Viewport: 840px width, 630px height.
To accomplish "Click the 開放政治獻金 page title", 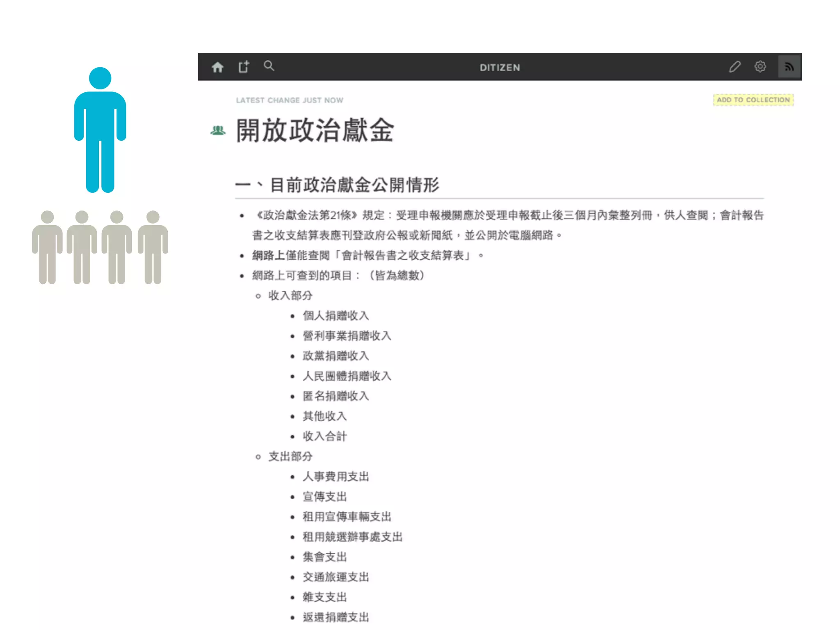I will [315, 130].
